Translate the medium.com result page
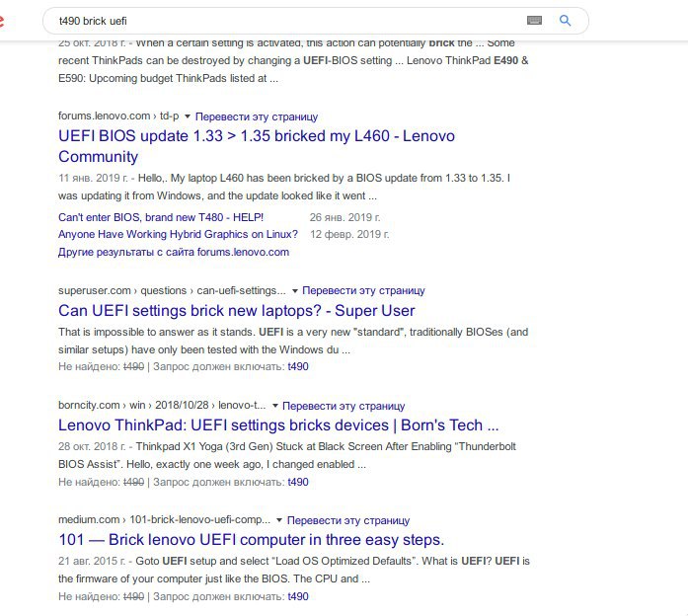Viewport: 688px width, 616px height. coord(348,520)
